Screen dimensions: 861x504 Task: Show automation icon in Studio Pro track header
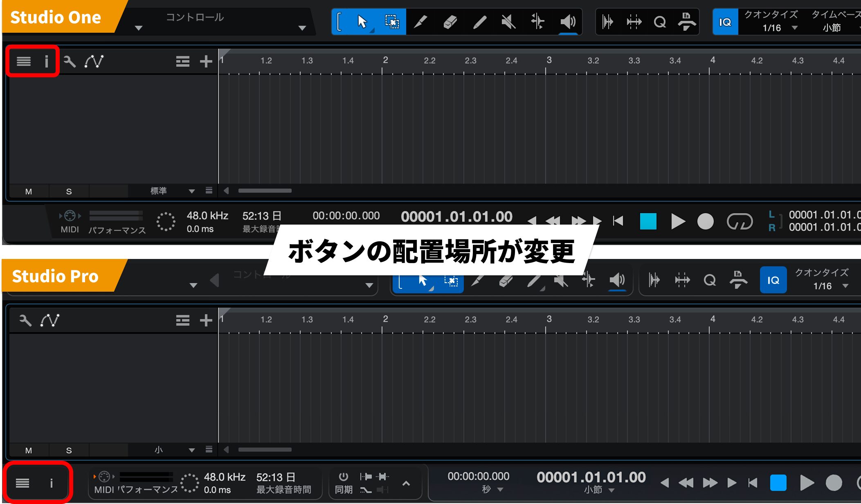pos(50,320)
